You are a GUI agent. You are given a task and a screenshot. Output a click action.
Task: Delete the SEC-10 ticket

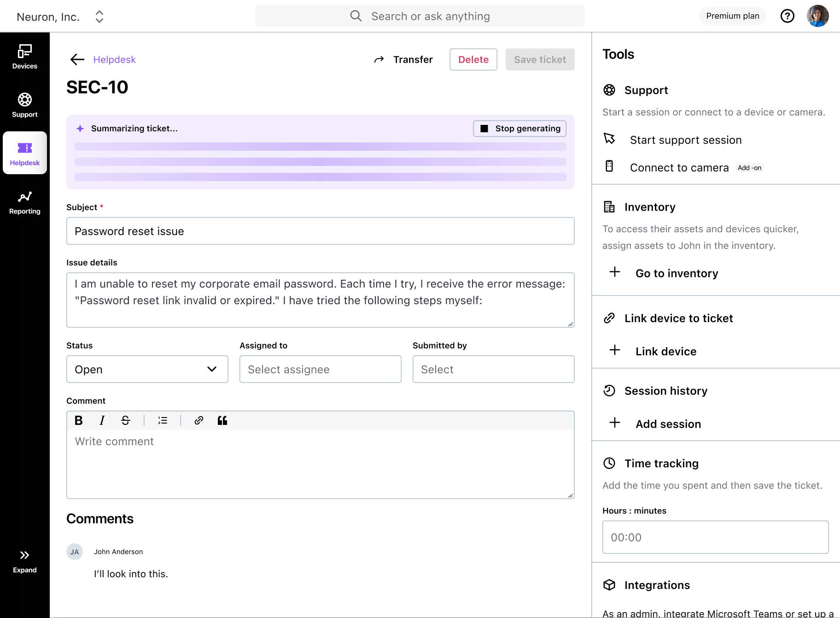pos(473,59)
